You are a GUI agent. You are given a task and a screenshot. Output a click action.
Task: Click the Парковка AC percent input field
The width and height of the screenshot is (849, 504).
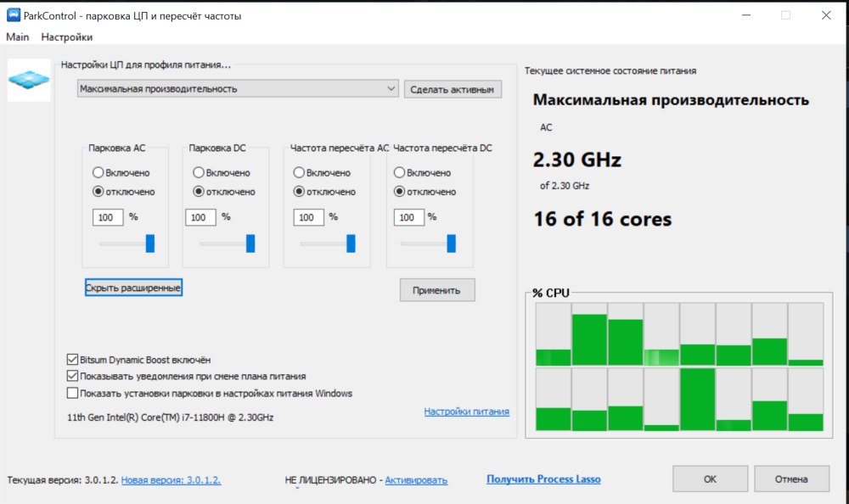[107, 217]
